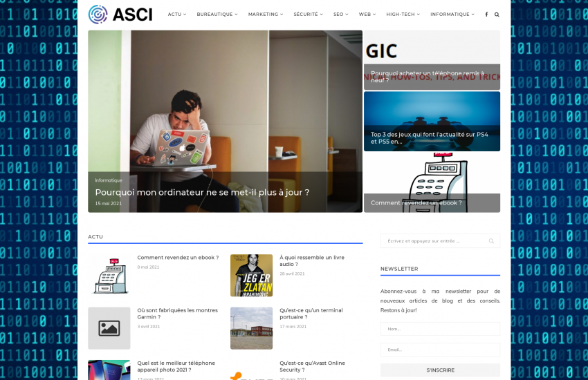Open the Facebook icon link
Image resolution: width=588 pixels, height=380 pixels.
pos(486,15)
